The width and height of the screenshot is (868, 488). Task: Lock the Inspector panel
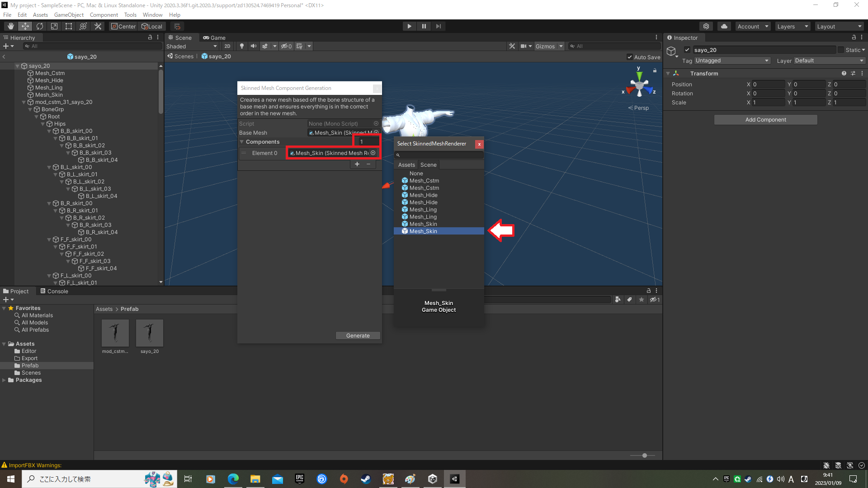(x=854, y=38)
